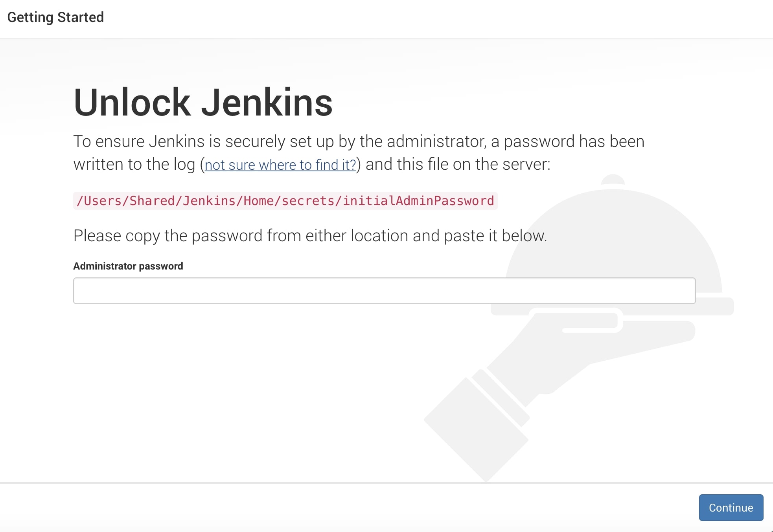Focus the Administrator password input field
Viewport: 773px width, 532px height.
(x=384, y=291)
